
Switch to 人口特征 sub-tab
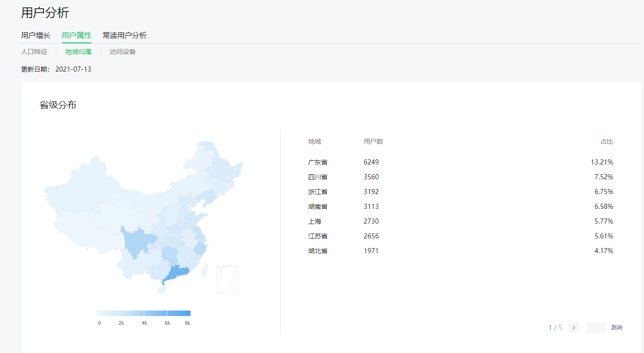(x=34, y=52)
